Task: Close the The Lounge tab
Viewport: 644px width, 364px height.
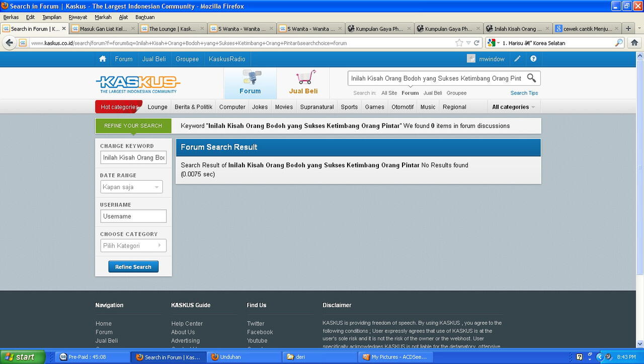Action: 202,29
